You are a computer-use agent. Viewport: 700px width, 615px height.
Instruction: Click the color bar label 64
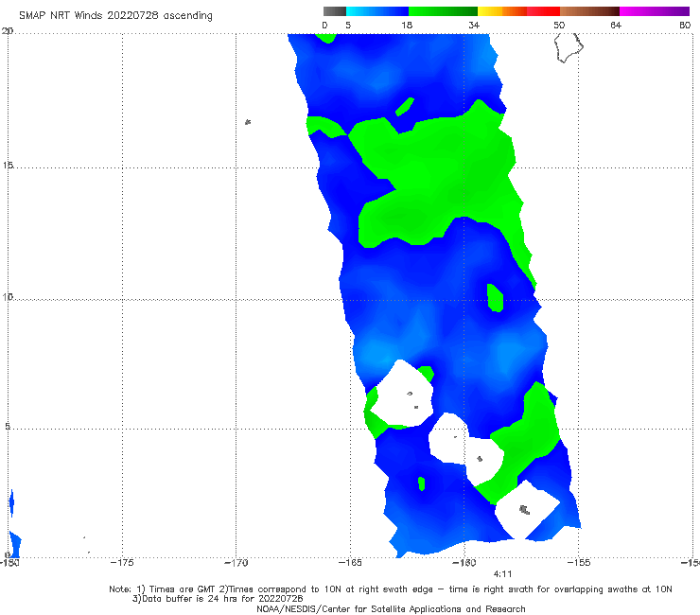616,26
